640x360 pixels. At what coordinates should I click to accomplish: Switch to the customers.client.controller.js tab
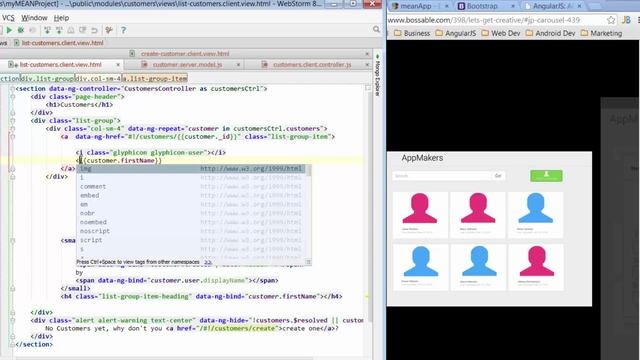(312, 64)
